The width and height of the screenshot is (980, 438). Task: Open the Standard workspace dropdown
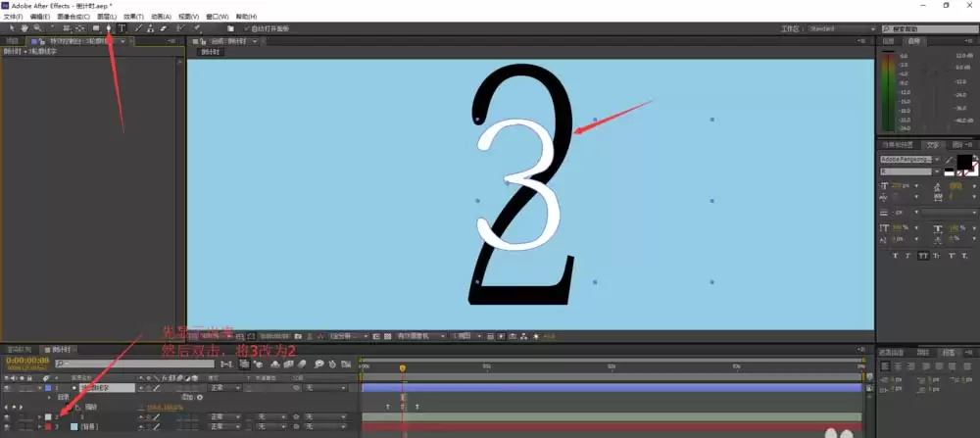coord(842,28)
